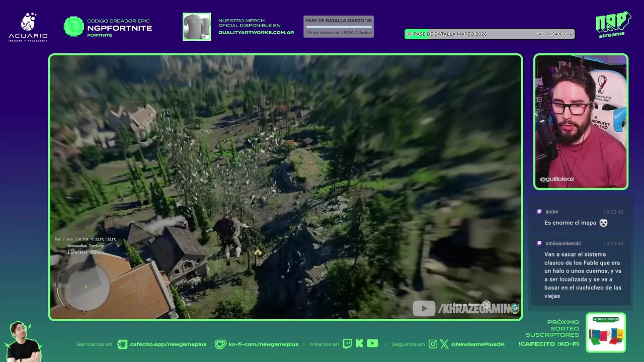Click the streamer avatar illustration at bottom left

(23, 341)
